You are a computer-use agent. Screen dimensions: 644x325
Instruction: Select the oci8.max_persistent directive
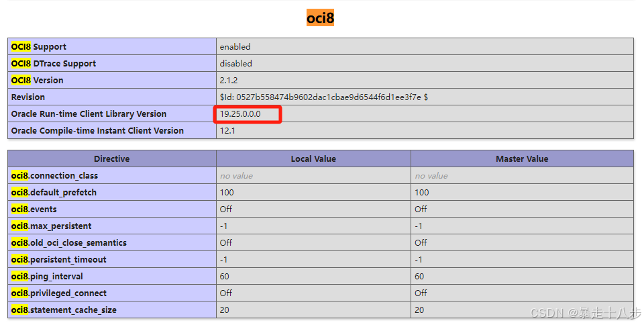[x=52, y=226]
